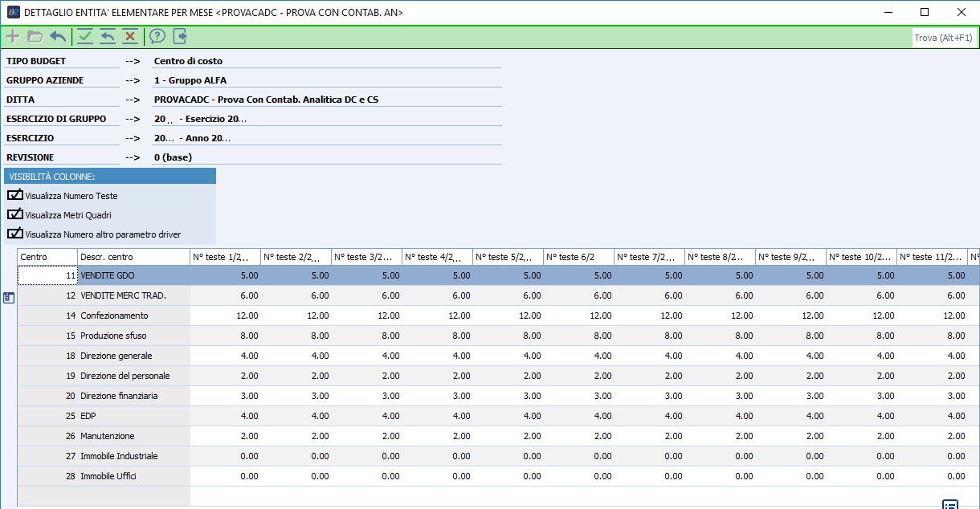Toggle the Visualizza Metri Quadri checkbox
This screenshot has width=980, height=509.
pos(15,214)
